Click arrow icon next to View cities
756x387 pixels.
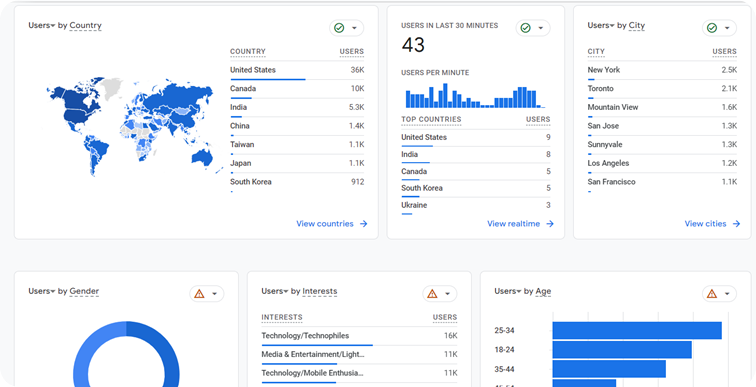click(x=736, y=224)
